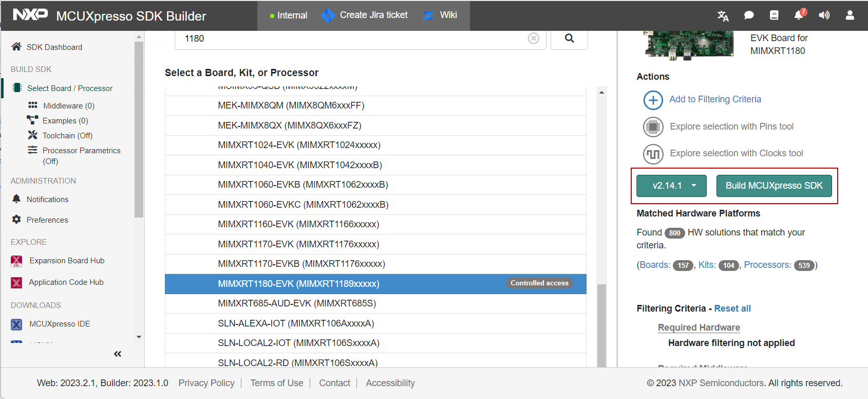Viewport: 868px width, 399px height.
Task: Click the board list scrollbar thumb
Action: (x=601, y=324)
